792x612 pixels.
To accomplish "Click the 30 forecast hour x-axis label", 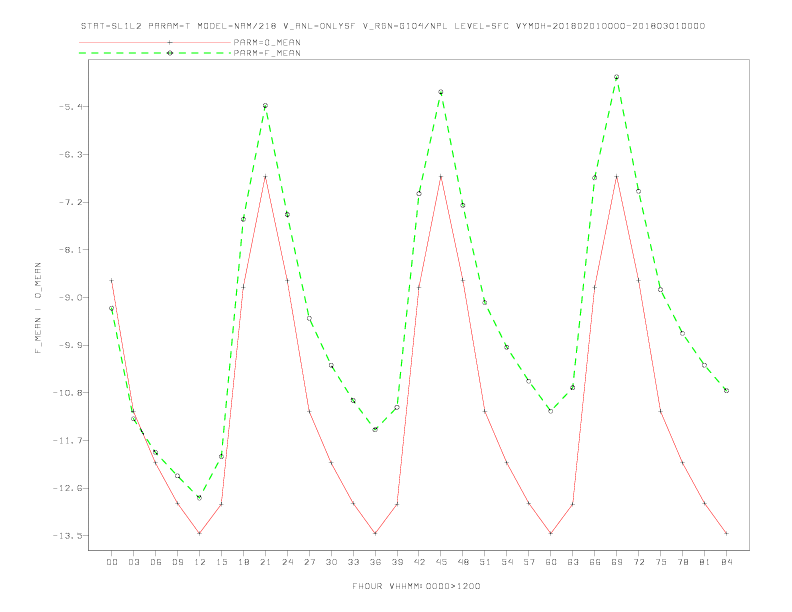I will [x=331, y=562].
